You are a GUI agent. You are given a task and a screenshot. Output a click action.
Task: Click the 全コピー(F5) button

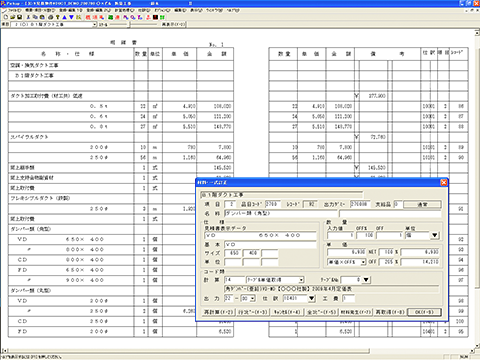point(321,312)
